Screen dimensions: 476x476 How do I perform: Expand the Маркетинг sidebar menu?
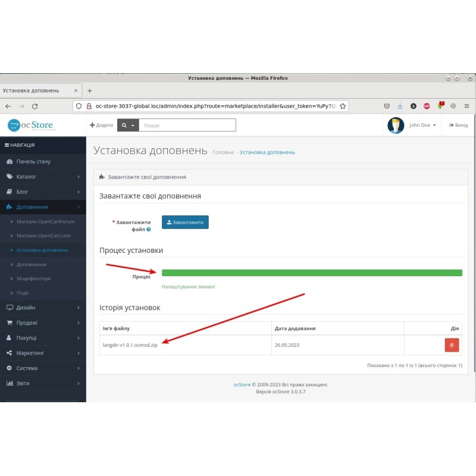click(43, 353)
